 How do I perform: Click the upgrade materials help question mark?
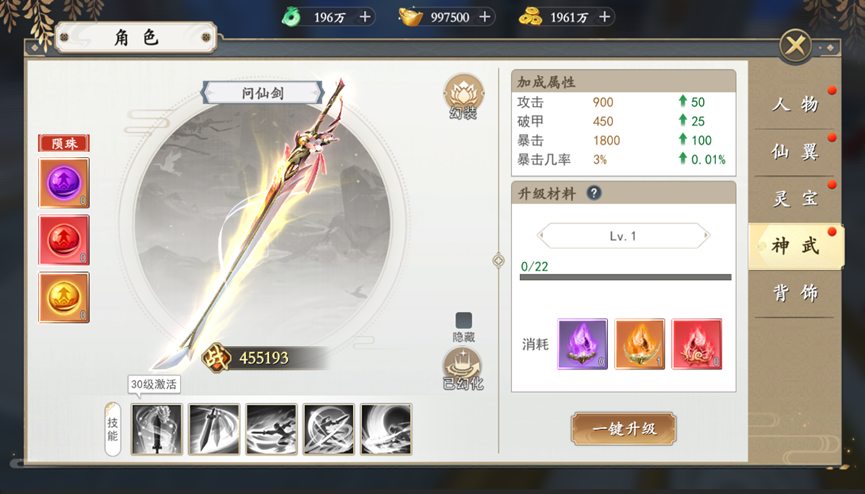(x=594, y=193)
